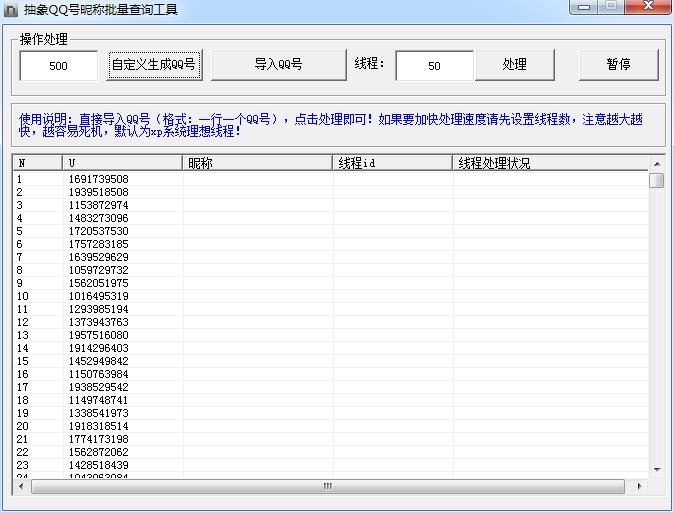
Task: Click the 导入QQ号 button
Action: (278, 65)
